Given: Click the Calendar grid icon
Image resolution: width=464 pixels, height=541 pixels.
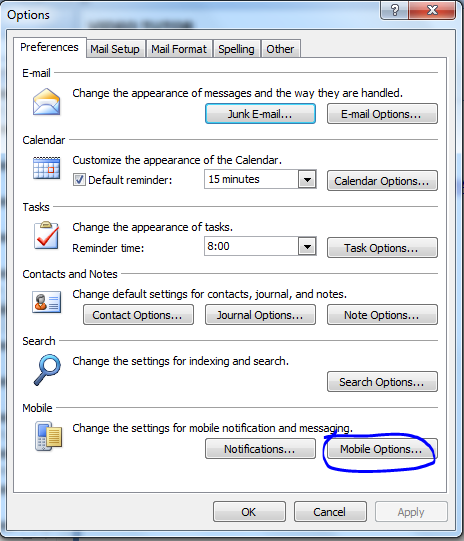Looking at the screenshot, I should point(47,168).
